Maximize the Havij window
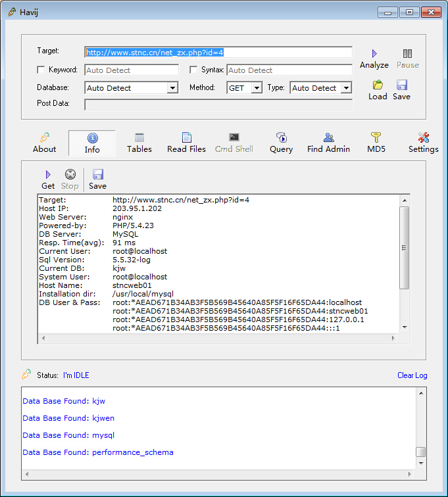The height and width of the screenshot is (497, 448). point(409,12)
